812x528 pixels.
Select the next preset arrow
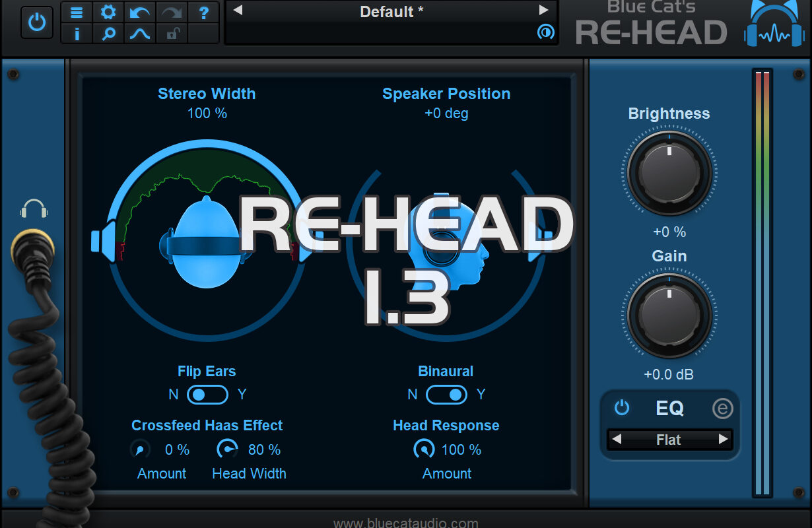543,11
